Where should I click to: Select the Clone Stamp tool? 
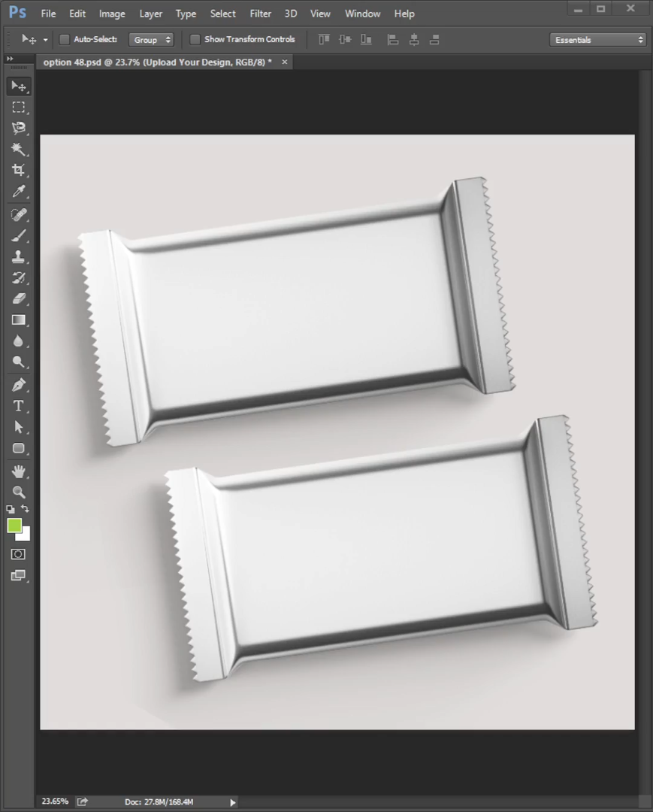[19, 256]
